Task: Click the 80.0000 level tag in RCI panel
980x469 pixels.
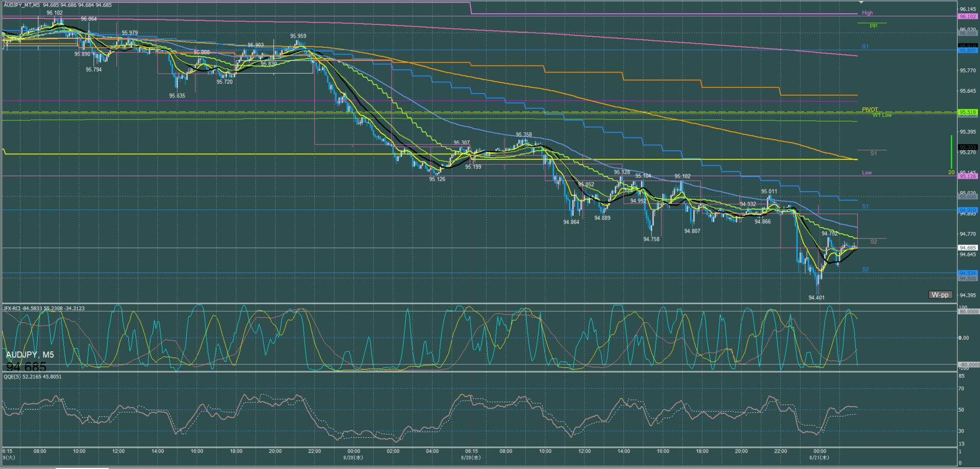Action: coord(969,311)
